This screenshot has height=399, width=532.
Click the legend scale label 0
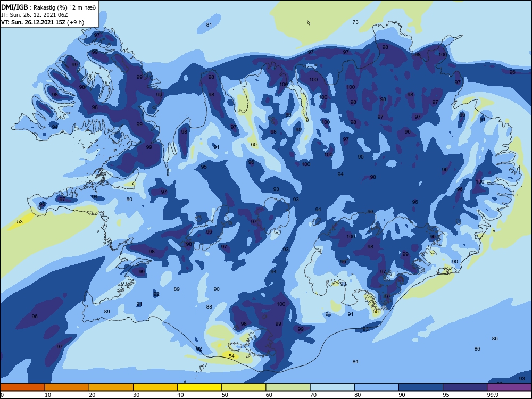point(2,395)
